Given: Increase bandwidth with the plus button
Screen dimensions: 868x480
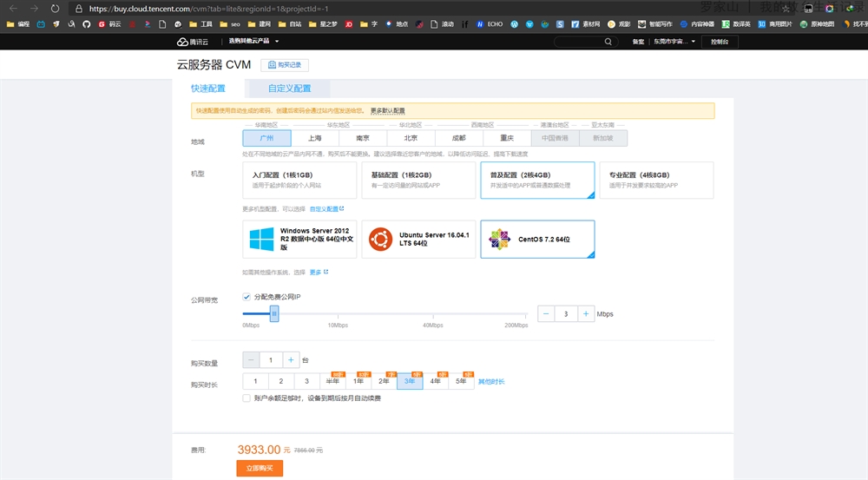Looking at the screenshot, I should coord(587,313).
